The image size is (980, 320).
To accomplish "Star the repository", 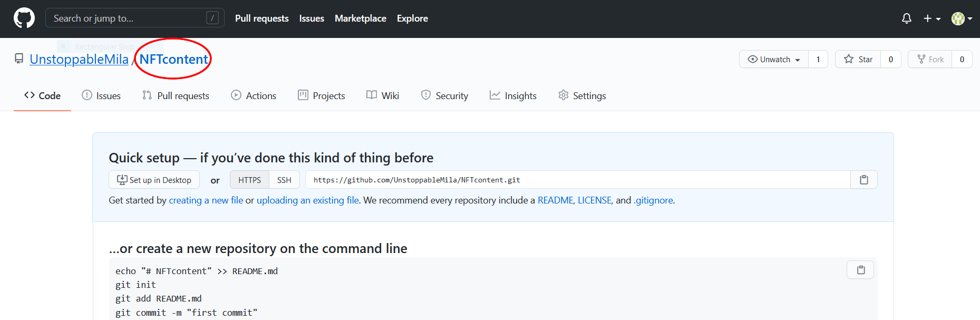I will tap(858, 59).
